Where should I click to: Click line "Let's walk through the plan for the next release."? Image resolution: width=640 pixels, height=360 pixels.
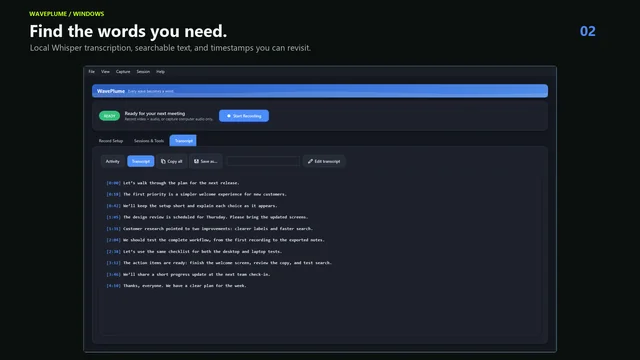(x=181, y=183)
